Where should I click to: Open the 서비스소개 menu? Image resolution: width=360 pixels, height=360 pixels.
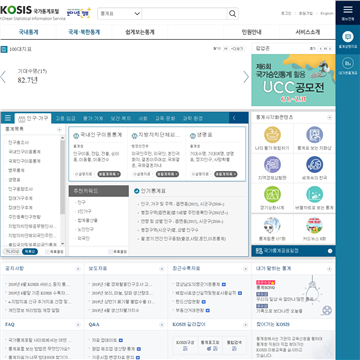coord(307,32)
